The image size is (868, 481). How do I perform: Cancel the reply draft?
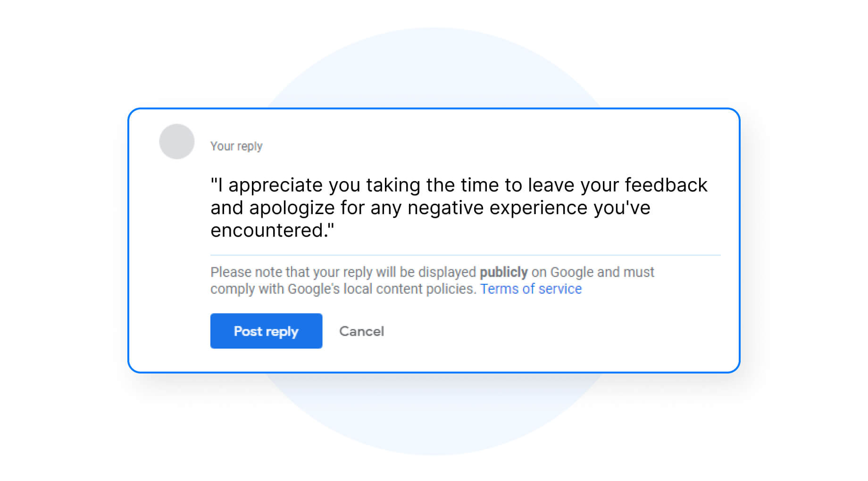click(x=362, y=331)
